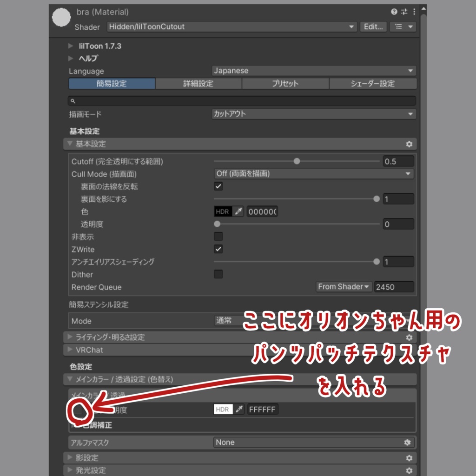Expand the lilToon 1.7.3 foldout

(71, 46)
